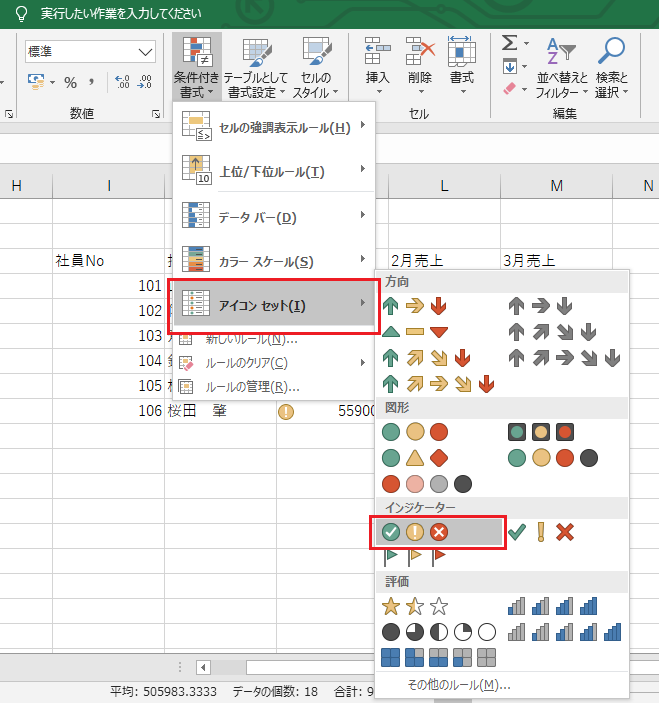Select four colored arrows icon set

(x=426, y=358)
